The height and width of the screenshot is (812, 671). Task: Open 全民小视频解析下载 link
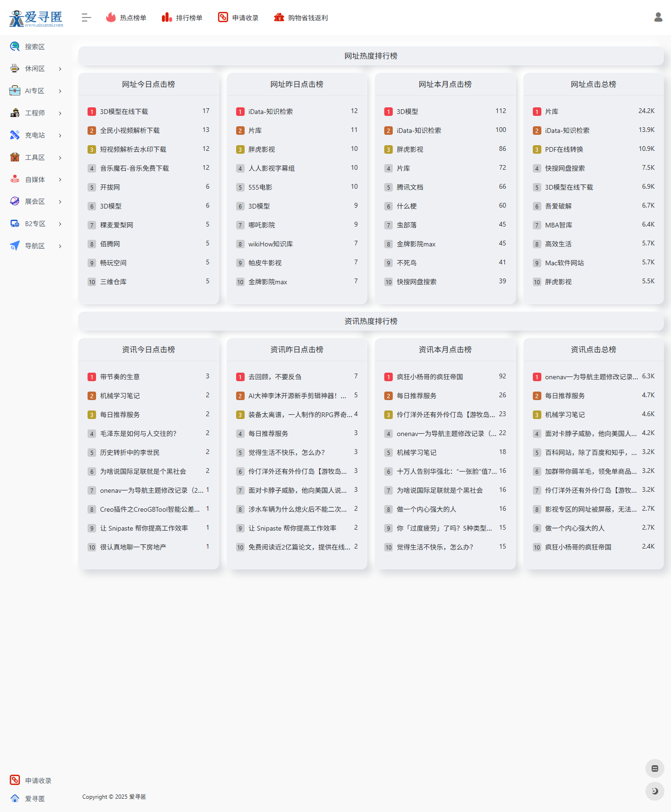click(x=130, y=131)
